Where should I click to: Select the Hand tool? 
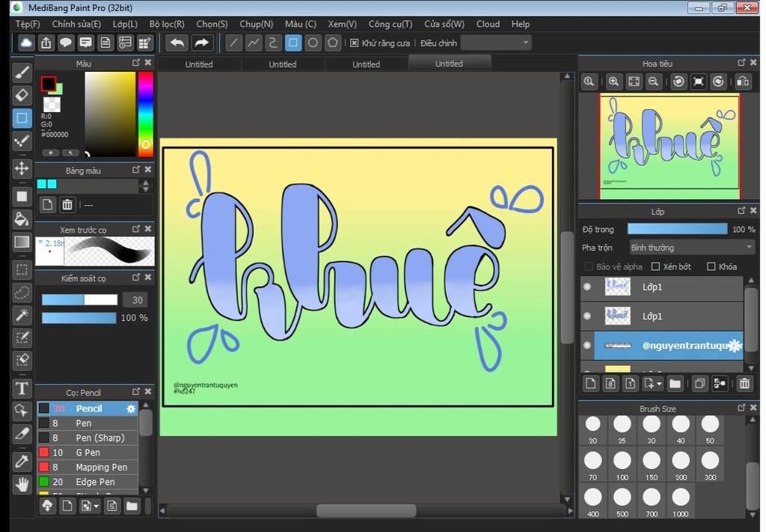22,485
